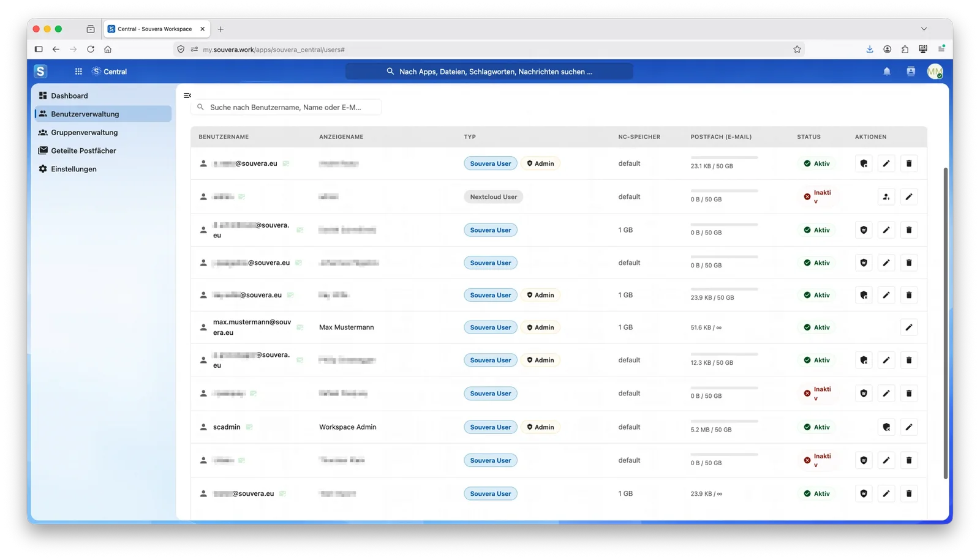Edit the user with 23.1 KB mailbox
Screen dimensions: 980x560
click(886, 163)
